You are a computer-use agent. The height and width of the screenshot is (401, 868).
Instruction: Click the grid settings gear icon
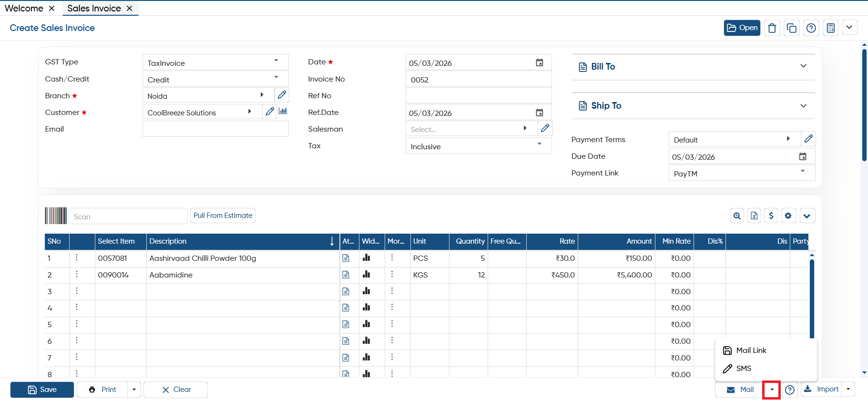coord(788,216)
